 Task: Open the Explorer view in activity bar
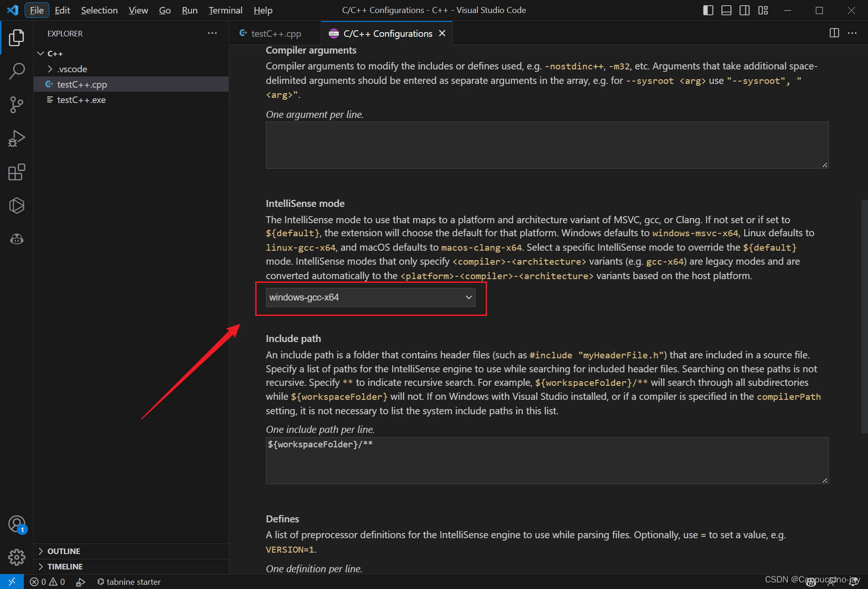(x=17, y=38)
